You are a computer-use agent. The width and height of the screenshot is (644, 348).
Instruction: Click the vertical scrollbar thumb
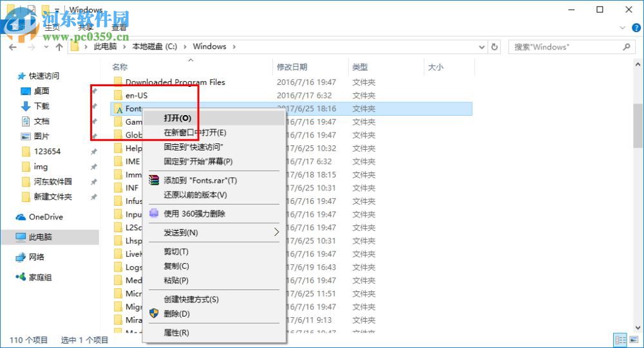pyautogui.click(x=638, y=125)
